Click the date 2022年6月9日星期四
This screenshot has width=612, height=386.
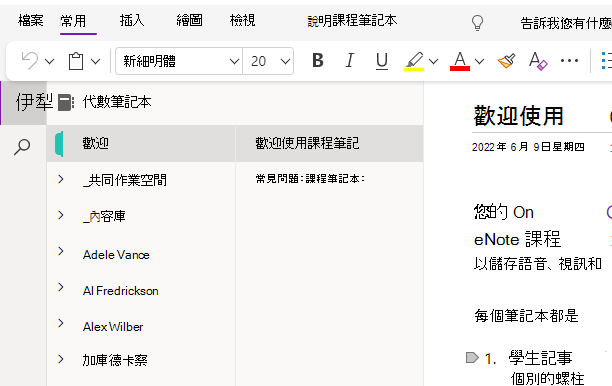tap(528, 147)
